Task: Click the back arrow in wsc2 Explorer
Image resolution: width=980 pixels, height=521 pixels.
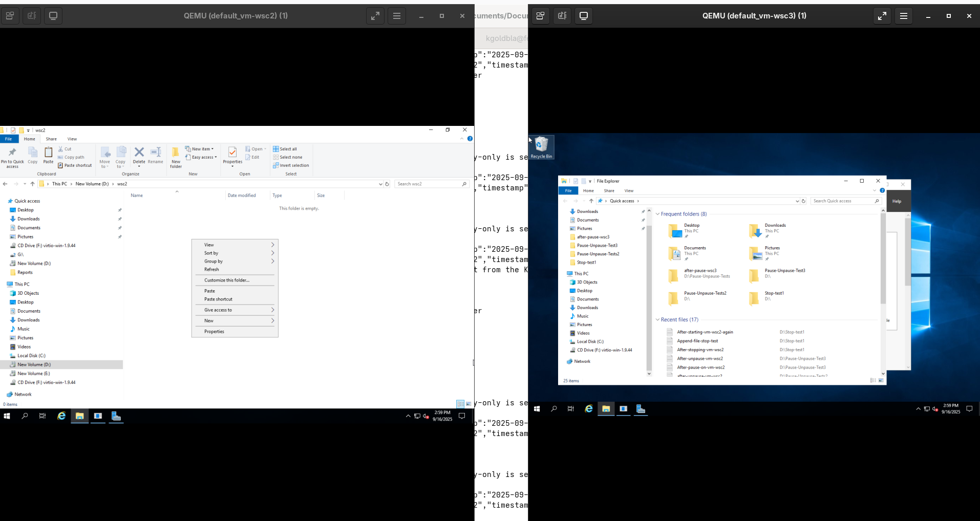Action: pos(5,184)
